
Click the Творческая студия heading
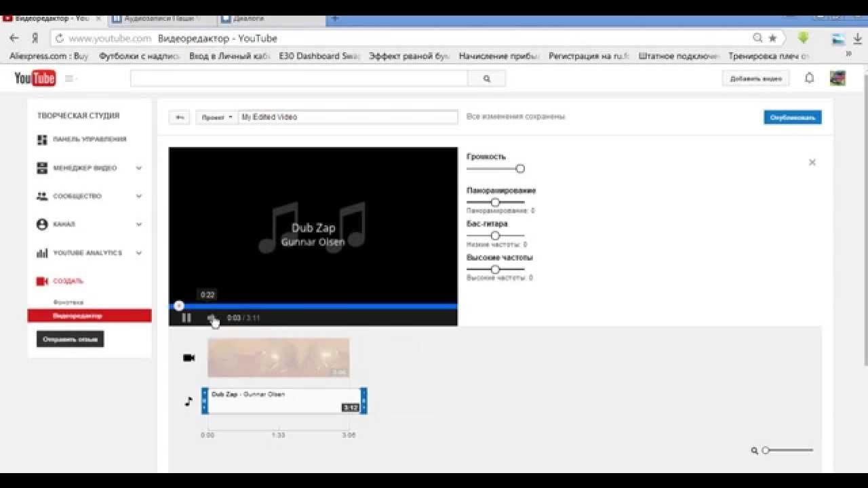tap(79, 116)
